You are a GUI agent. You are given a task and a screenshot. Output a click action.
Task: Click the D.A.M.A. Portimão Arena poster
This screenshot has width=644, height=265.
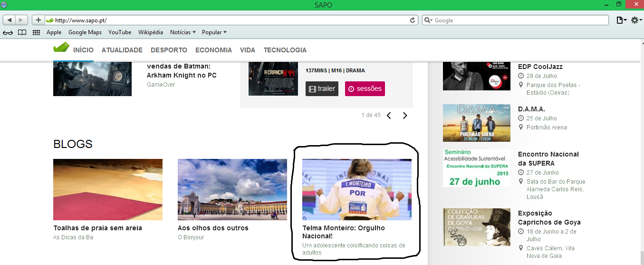(x=477, y=123)
